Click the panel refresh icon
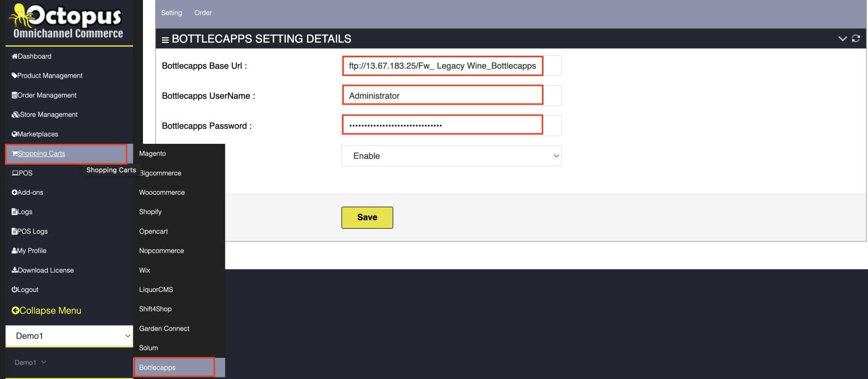This screenshot has height=379, width=868. click(x=856, y=39)
